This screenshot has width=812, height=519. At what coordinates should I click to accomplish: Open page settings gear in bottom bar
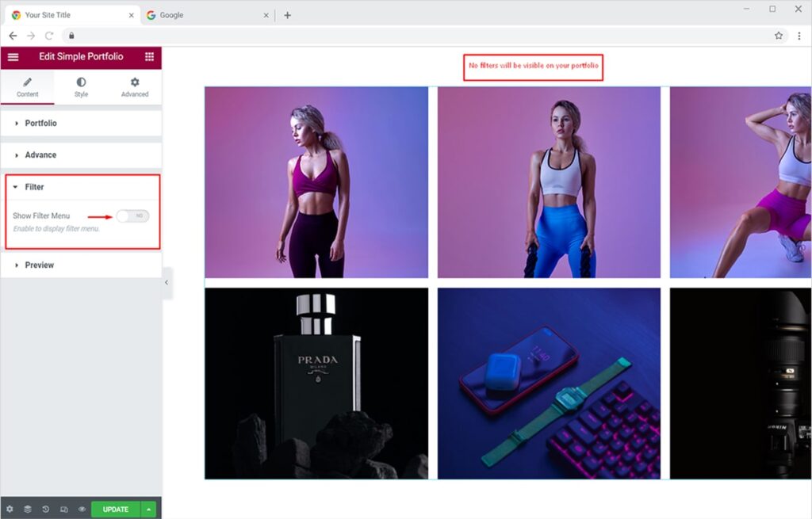click(10, 509)
